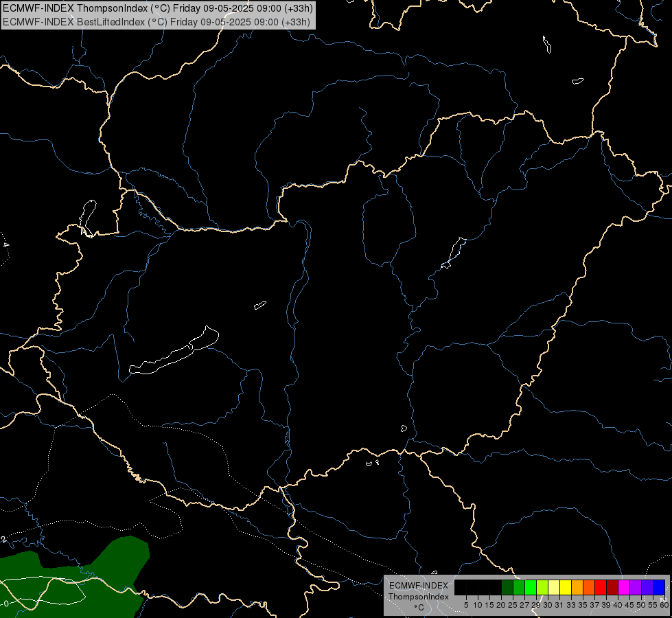Select the indigo 50–55 legend swatch

click(x=647, y=587)
